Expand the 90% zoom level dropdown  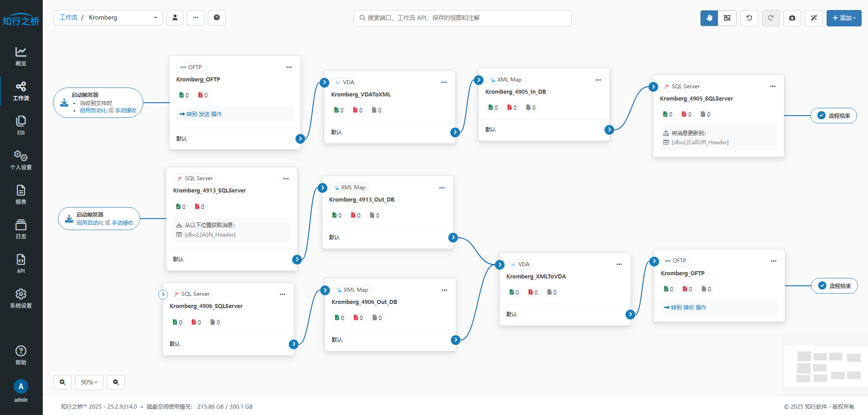point(89,382)
